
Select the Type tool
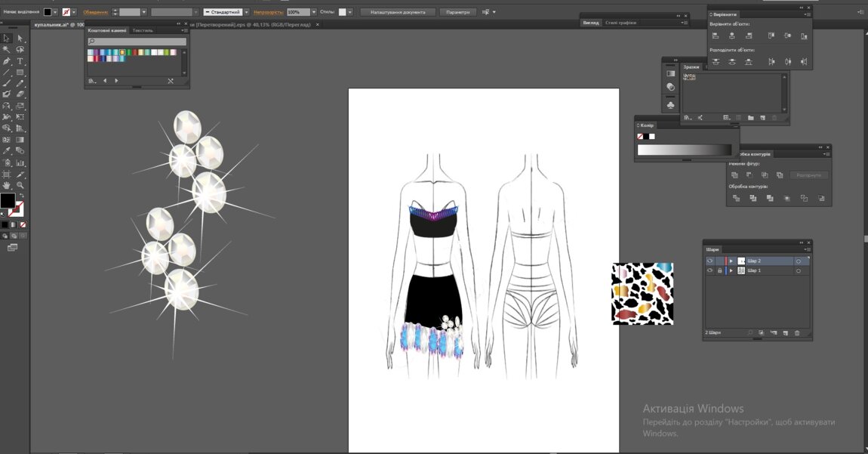(20, 61)
